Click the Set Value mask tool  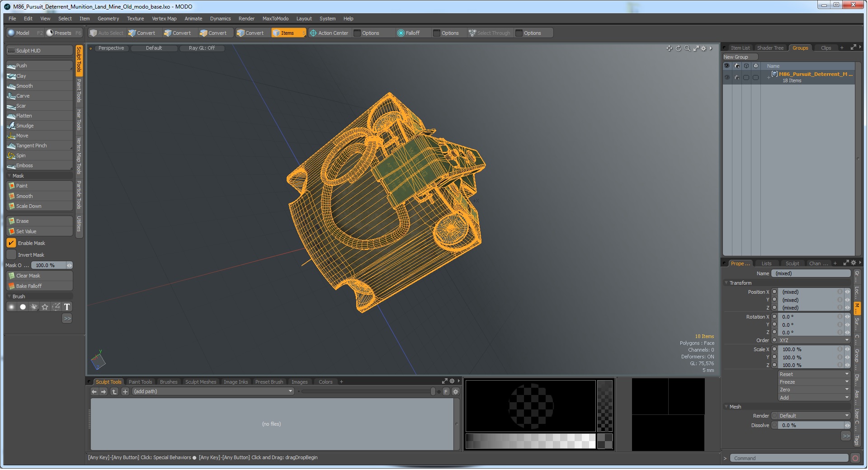pos(39,231)
